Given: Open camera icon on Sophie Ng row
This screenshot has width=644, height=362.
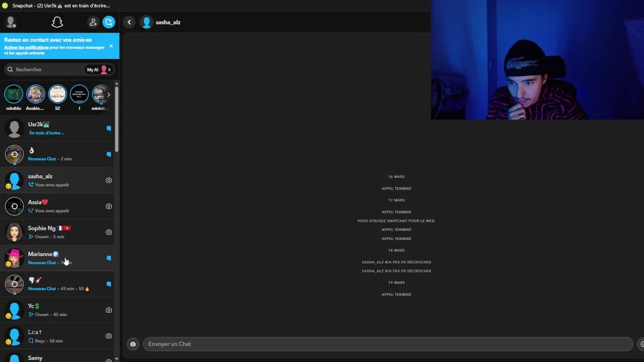Looking at the screenshot, I should click(x=109, y=232).
